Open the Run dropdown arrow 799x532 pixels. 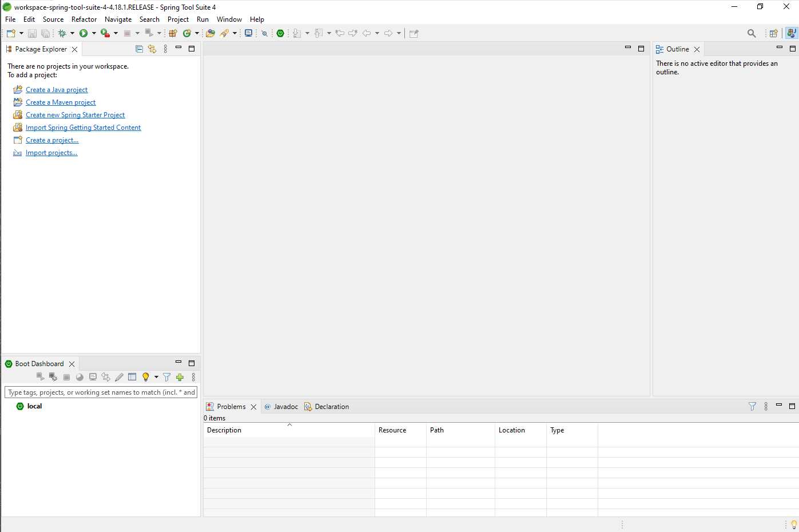coord(94,33)
